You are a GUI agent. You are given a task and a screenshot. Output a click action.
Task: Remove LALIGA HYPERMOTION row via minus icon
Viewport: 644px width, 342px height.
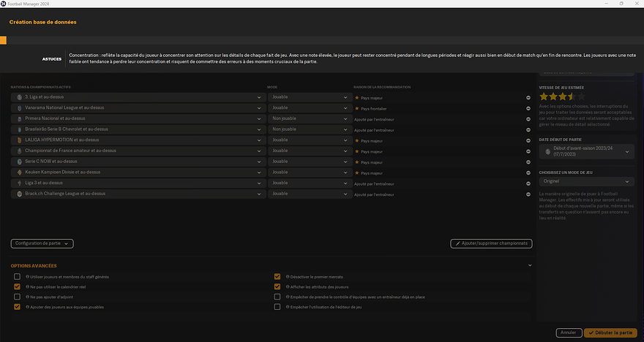(528, 140)
